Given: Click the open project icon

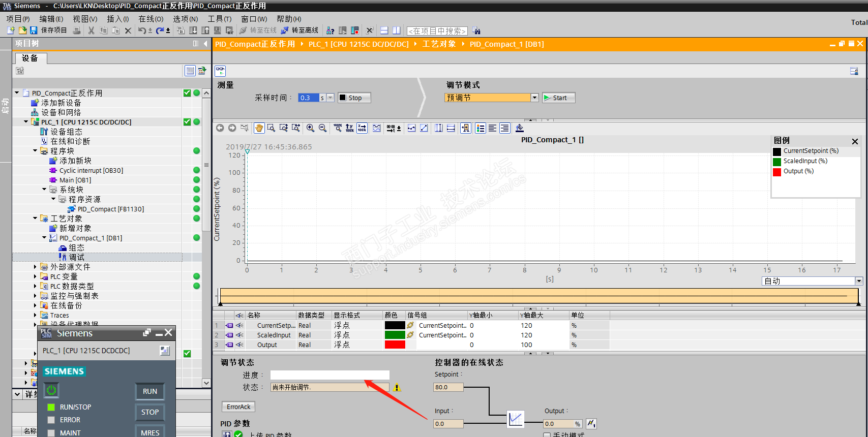Looking at the screenshot, I should click(x=22, y=30).
